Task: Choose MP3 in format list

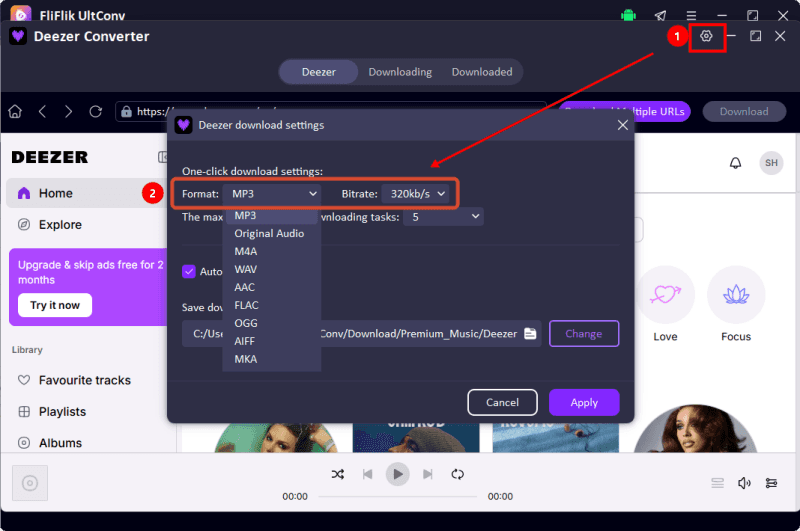Action: [271, 216]
